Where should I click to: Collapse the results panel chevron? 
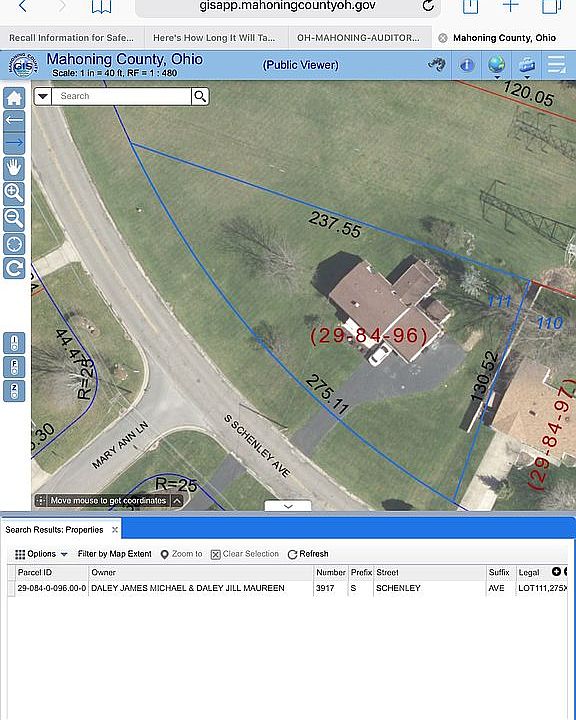click(288, 506)
